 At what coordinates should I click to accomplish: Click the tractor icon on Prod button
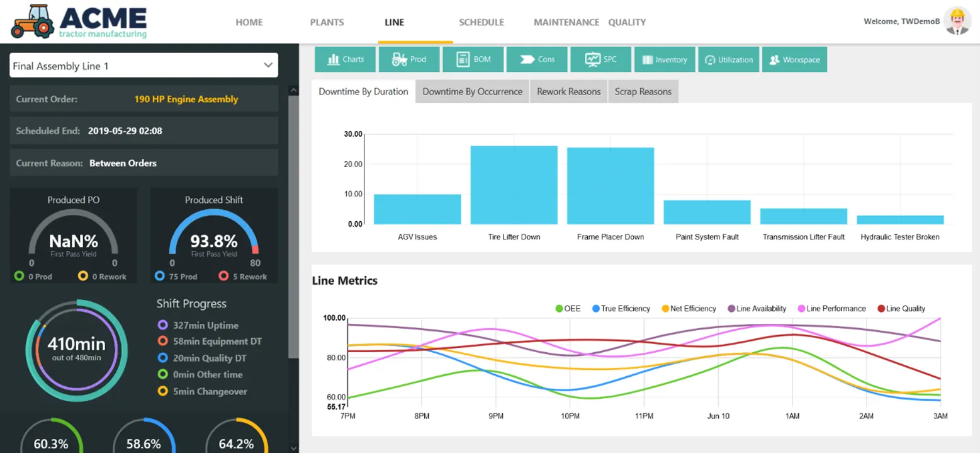point(399,59)
